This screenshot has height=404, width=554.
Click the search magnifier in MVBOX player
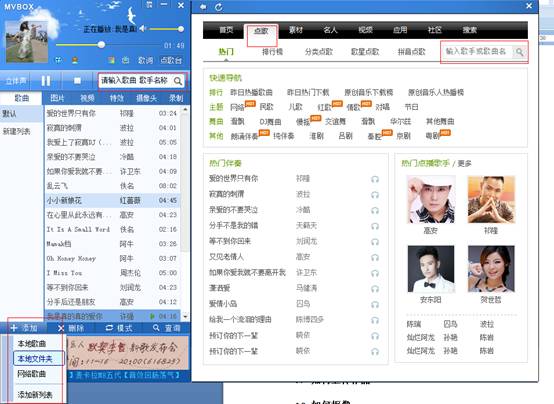point(178,81)
